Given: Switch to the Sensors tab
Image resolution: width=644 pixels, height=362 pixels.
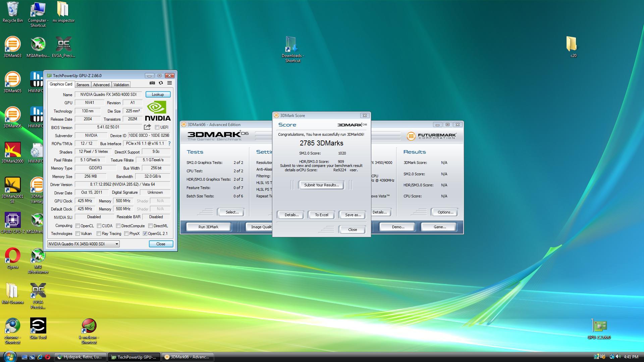Looking at the screenshot, I should 83,85.
